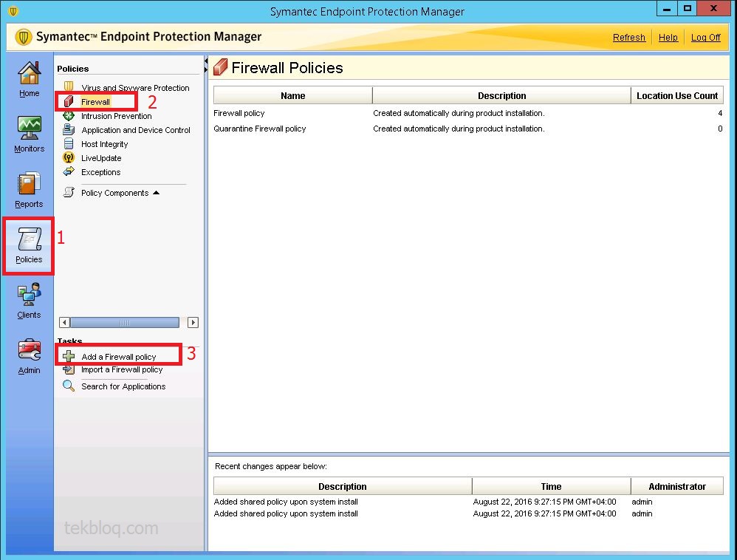The height and width of the screenshot is (560, 737).
Task: Click the title bar shield icon
Action: (13, 11)
